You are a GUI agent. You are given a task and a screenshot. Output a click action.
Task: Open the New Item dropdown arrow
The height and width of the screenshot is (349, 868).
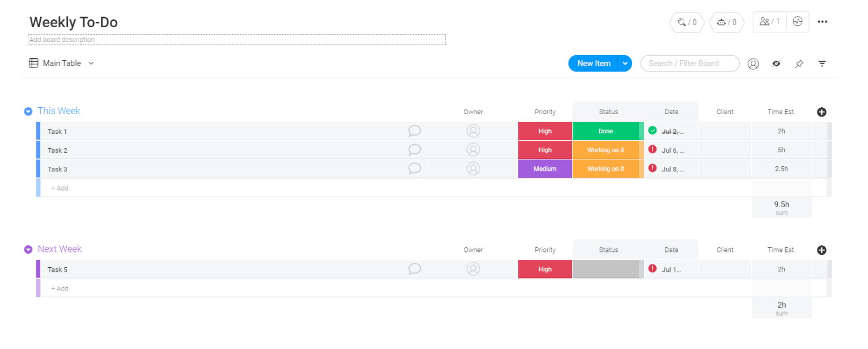(625, 64)
